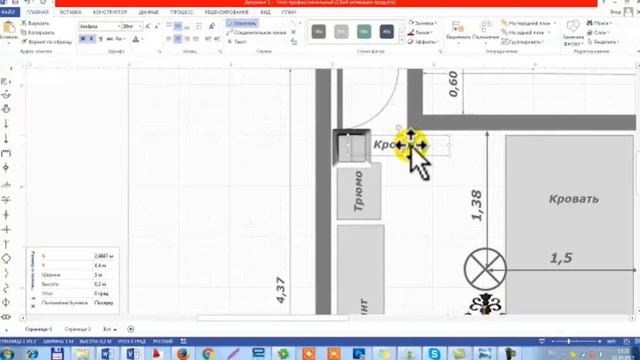The width and height of the screenshot is (640, 360).
Task: Open Google Chrome from the taskbar
Action: pos(208,353)
